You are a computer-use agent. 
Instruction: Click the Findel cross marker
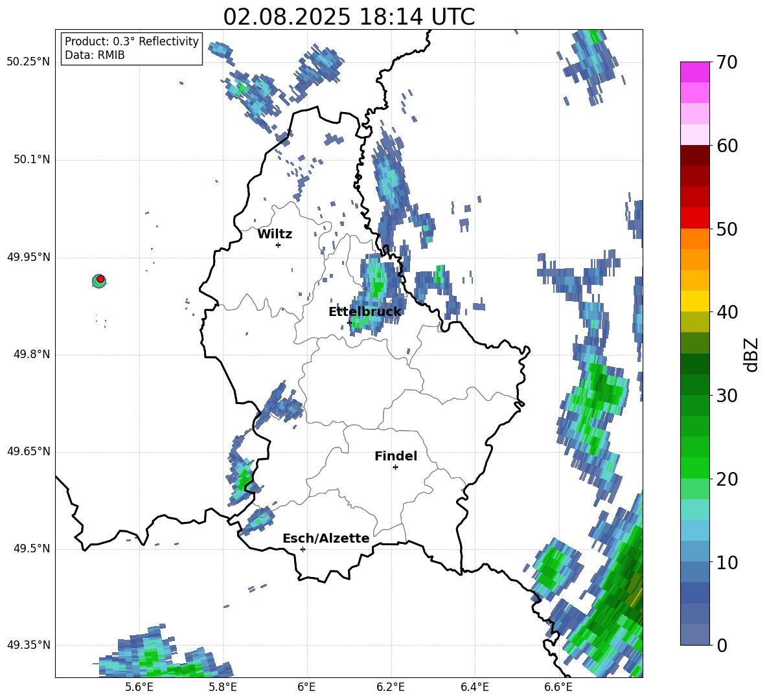point(395,468)
